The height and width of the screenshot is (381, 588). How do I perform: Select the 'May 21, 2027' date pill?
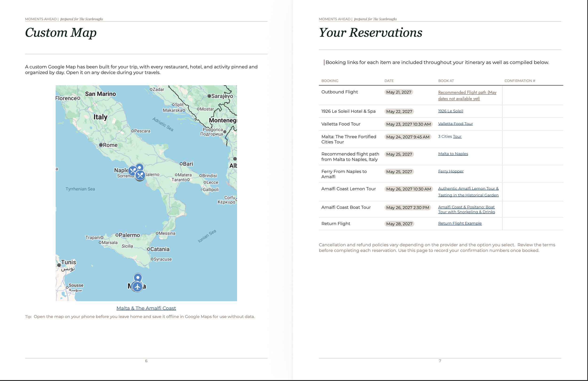click(x=398, y=92)
